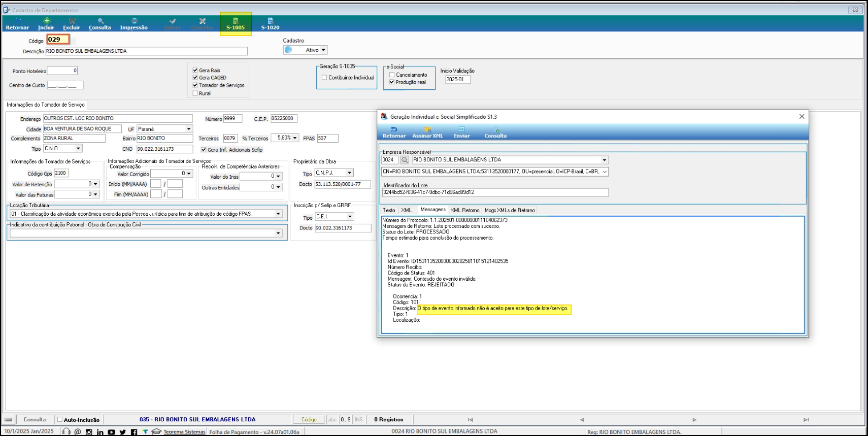The width and height of the screenshot is (868, 436).
Task: Click Enviar in the e-Social dialog
Action: pyautogui.click(x=462, y=132)
